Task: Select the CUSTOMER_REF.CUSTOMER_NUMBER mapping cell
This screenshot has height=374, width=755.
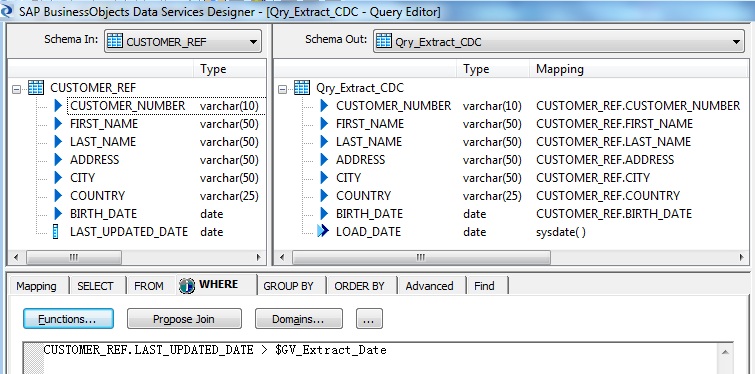Action: tap(638, 106)
